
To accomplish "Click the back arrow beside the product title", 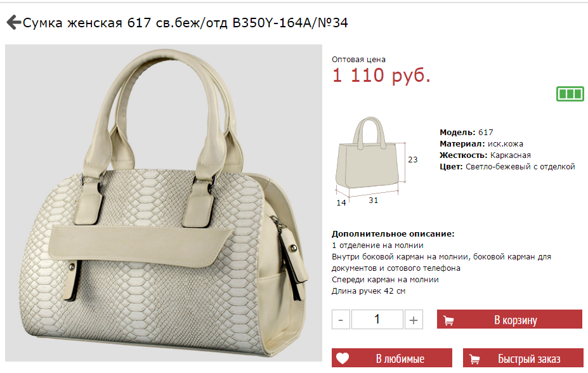I will coord(14,22).
